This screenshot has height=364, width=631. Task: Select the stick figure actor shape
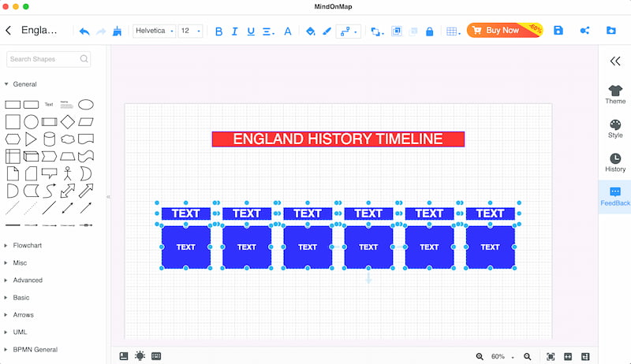(68, 173)
